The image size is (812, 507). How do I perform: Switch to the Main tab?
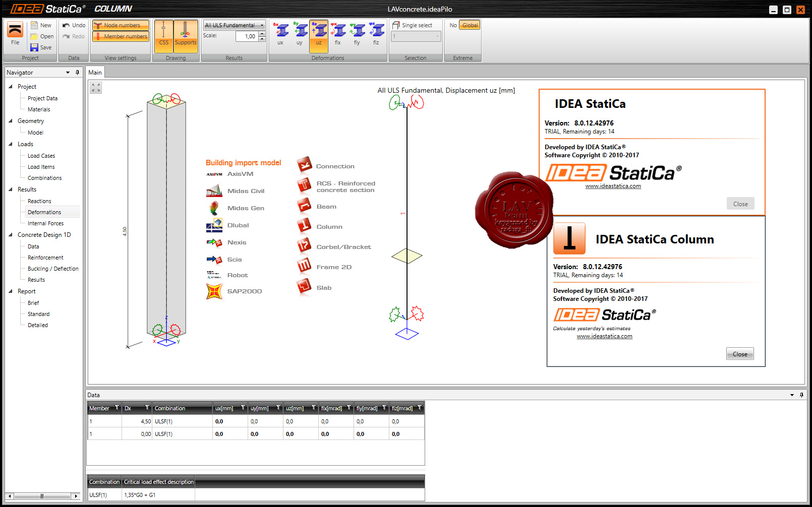pyautogui.click(x=95, y=73)
